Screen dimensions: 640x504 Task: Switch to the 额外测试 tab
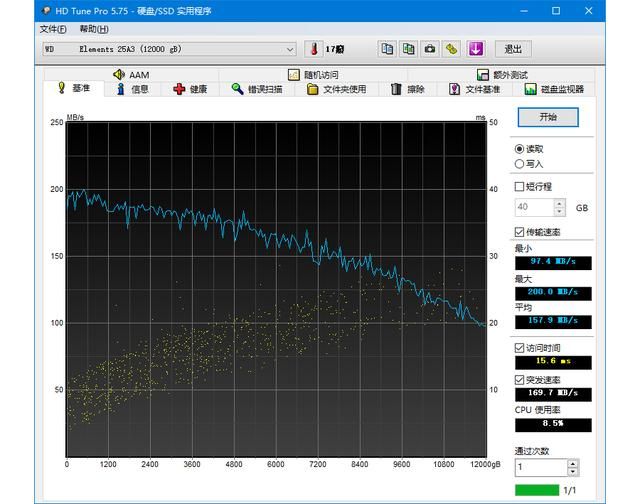coord(502,75)
